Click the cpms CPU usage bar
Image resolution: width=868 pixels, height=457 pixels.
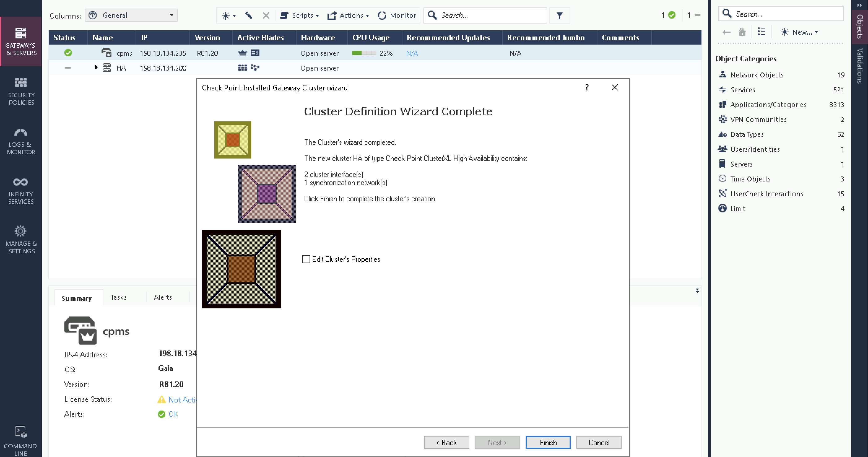(364, 53)
